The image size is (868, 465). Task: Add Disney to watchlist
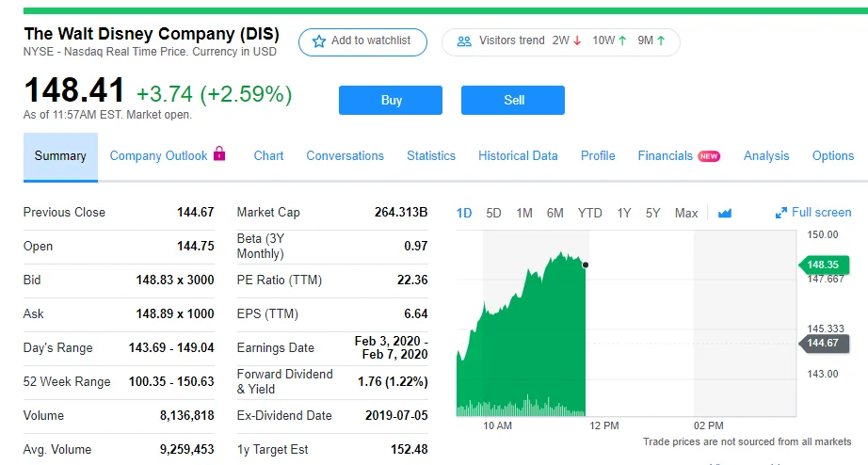pos(362,42)
